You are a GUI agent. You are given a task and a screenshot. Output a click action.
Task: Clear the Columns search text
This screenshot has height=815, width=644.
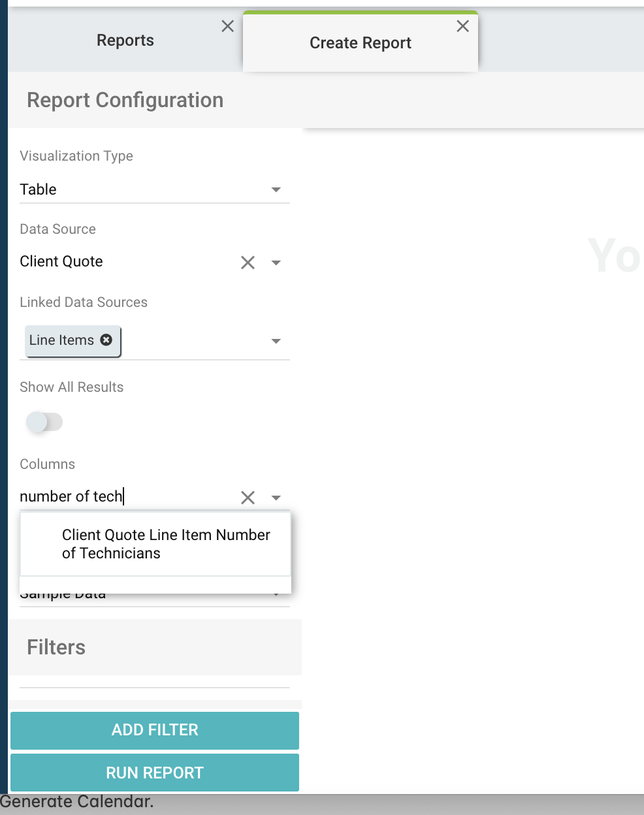248,498
